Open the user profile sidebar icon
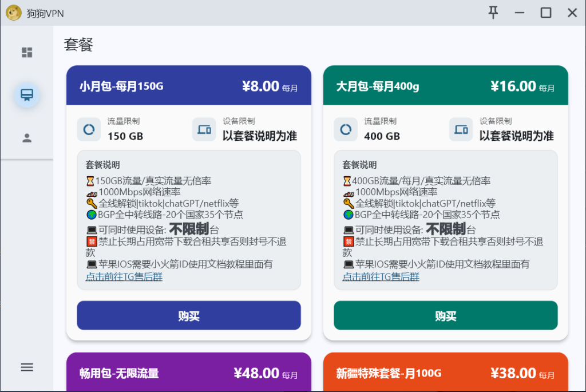Screen dimensions: 586x392 click(27, 138)
